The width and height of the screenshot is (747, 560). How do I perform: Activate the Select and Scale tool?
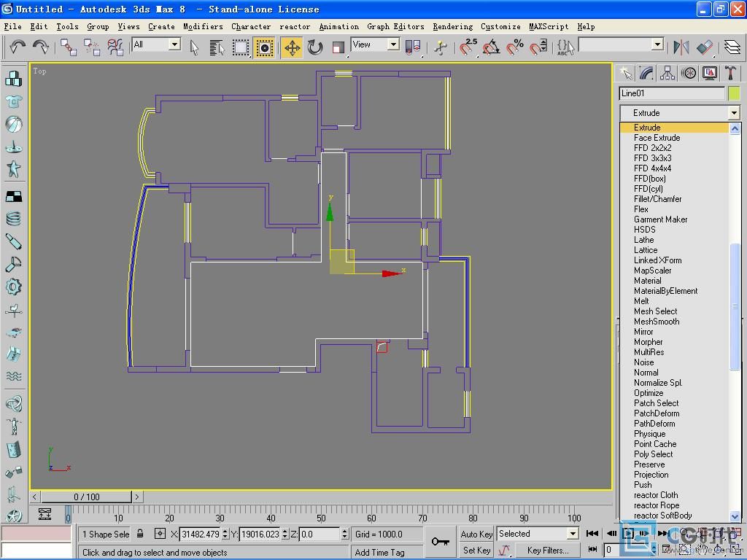(x=338, y=47)
